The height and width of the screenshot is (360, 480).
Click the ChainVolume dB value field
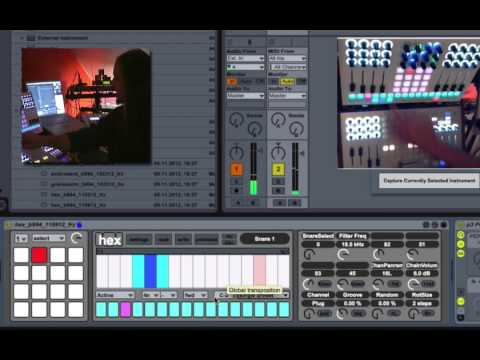(422, 273)
